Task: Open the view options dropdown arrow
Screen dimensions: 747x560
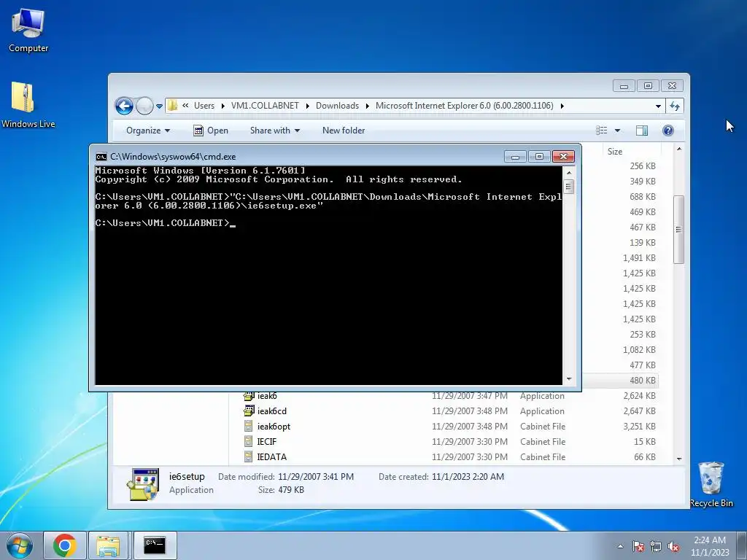Action: tap(617, 131)
